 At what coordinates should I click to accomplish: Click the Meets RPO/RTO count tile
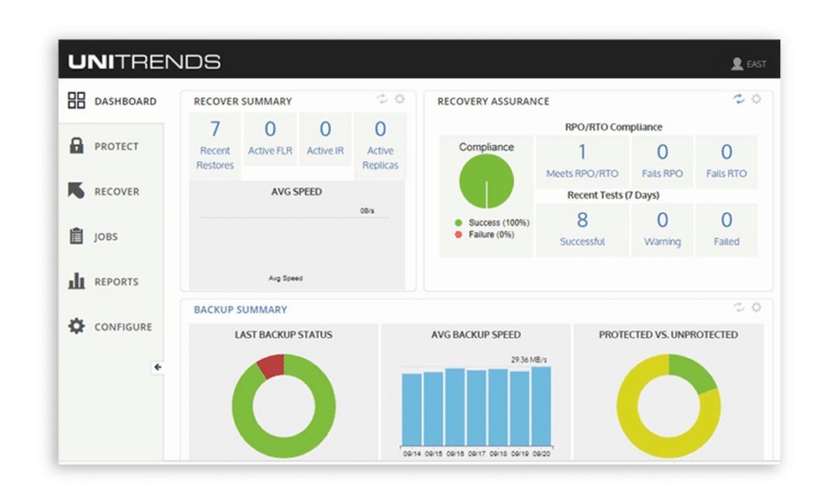582,161
